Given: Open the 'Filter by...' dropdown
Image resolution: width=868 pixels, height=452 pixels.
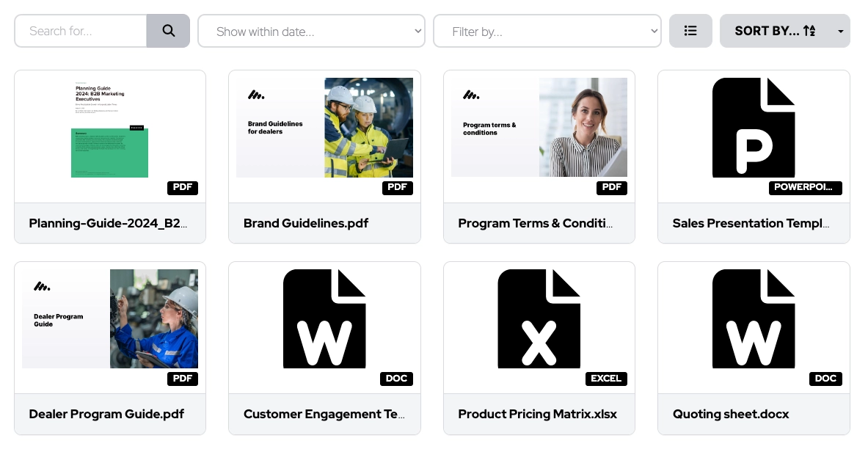Looking at the screenshot, I should pos(547,31).
